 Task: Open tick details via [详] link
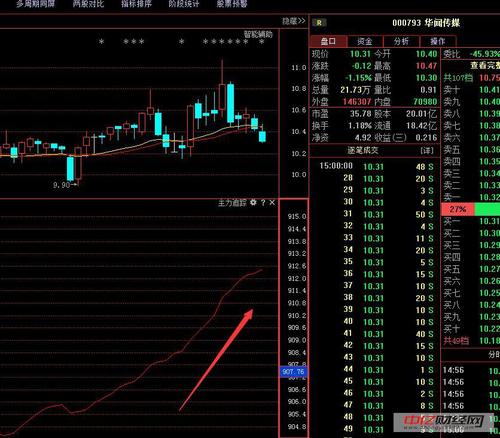[427, 151]
